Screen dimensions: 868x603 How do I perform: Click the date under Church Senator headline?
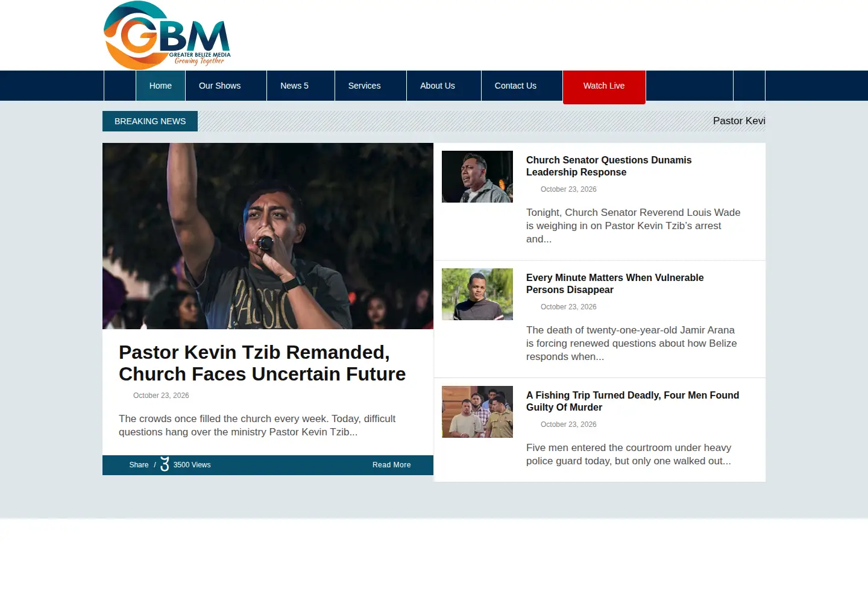pos(568,189)
